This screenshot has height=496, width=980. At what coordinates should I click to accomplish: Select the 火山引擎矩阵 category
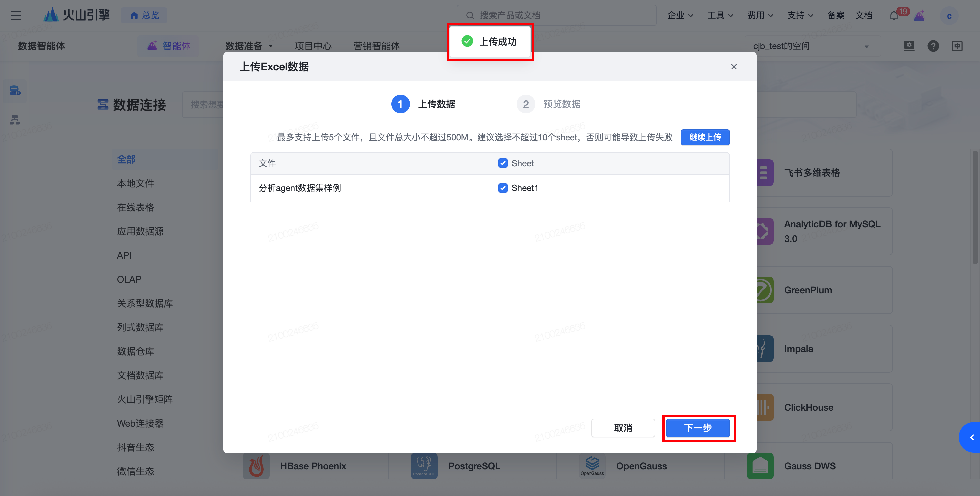(x=145, y=399)
